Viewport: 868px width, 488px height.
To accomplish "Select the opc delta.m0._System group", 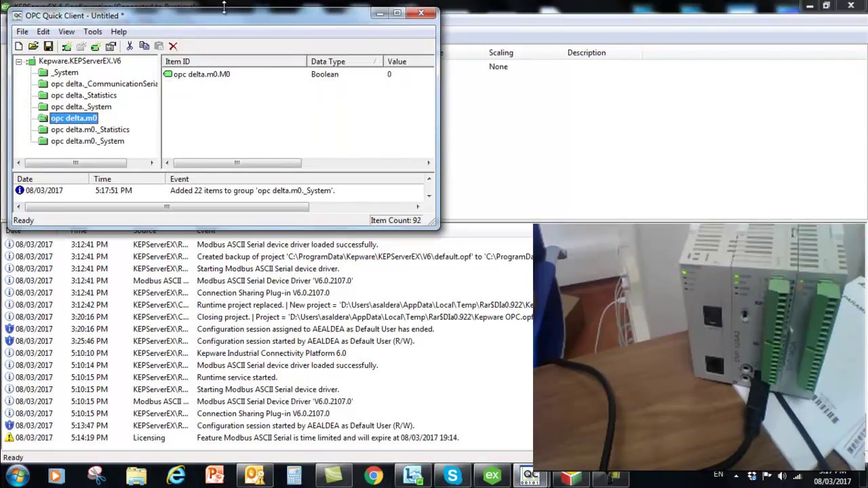I will [x=87, y=141].
